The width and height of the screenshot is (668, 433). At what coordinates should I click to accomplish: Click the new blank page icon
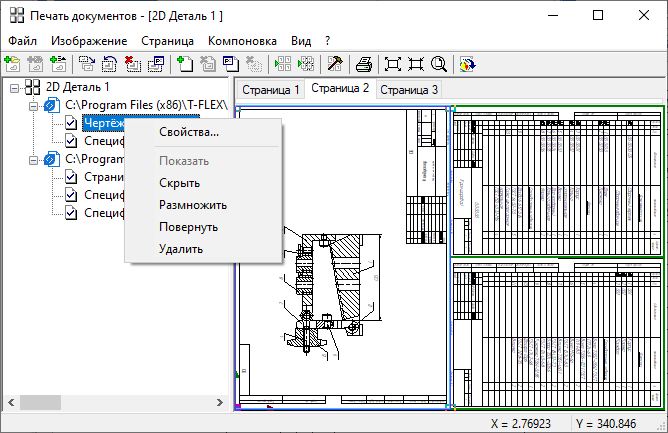tap(183, 64)
